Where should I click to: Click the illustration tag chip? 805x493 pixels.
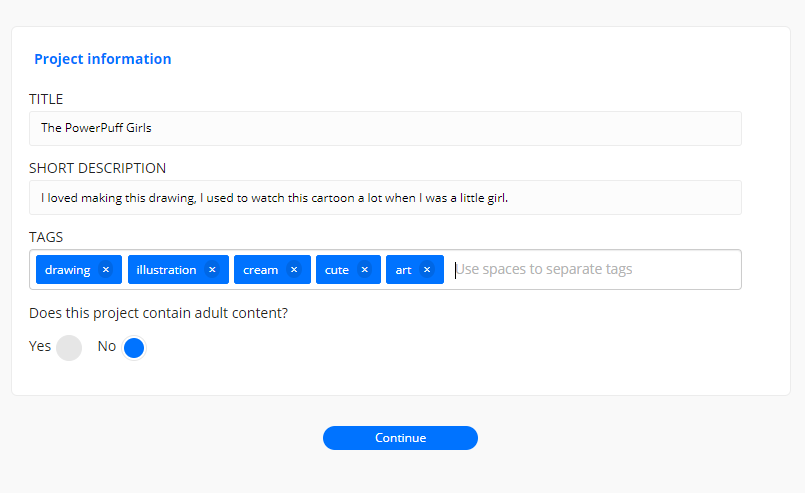pos(178,270)
